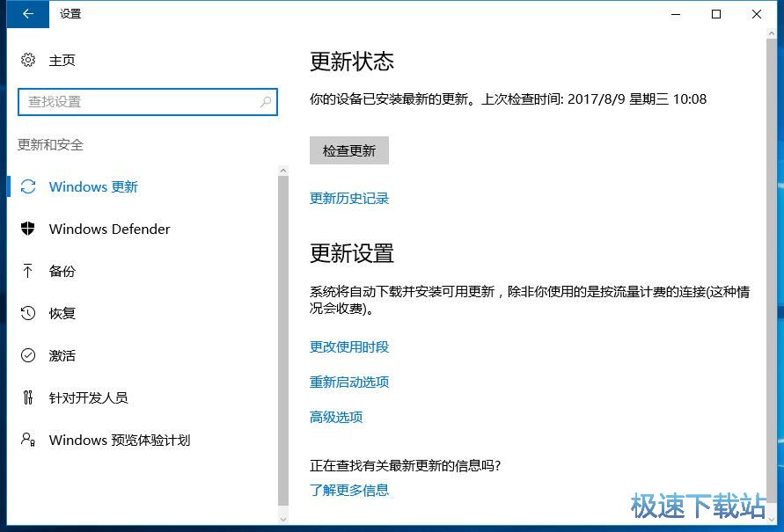Go back with the arrow button

coord(28,14)
